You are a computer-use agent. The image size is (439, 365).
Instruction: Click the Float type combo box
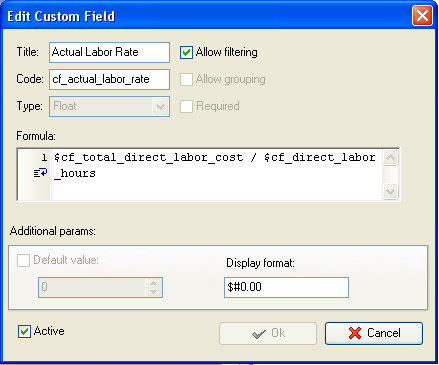[x=109, y=106]
